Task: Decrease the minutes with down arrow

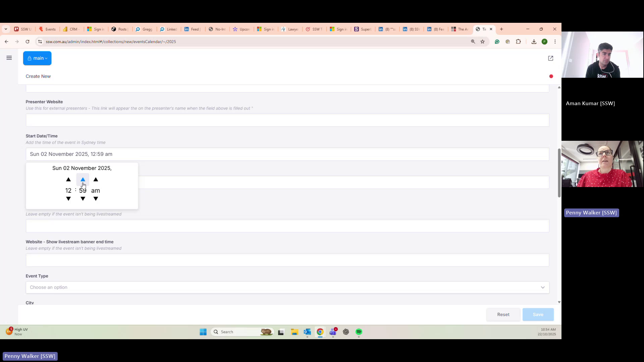Action: pos(83,199)
